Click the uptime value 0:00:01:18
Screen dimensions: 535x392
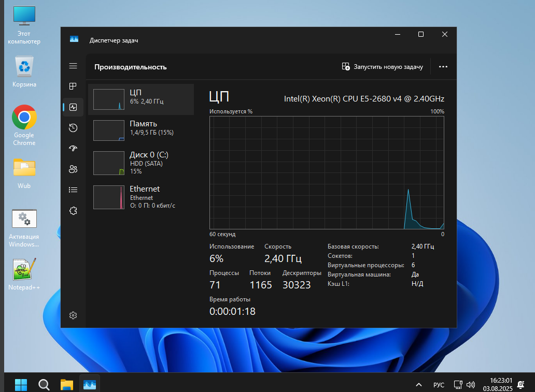coord(232,311)
